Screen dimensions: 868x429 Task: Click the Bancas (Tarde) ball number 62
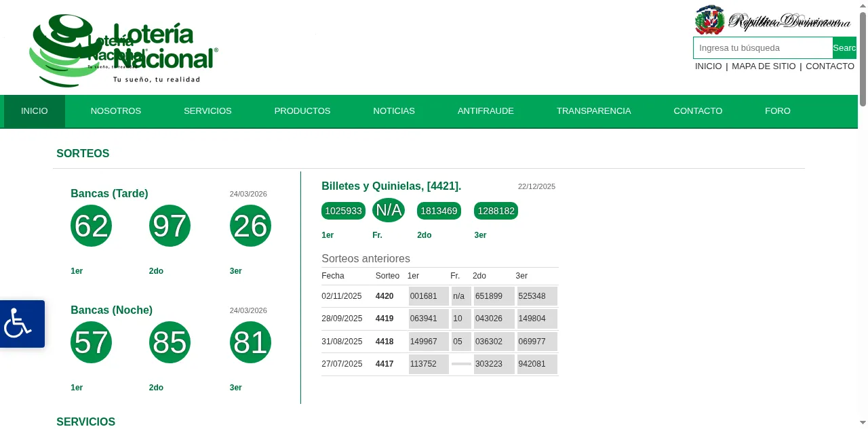91,226
